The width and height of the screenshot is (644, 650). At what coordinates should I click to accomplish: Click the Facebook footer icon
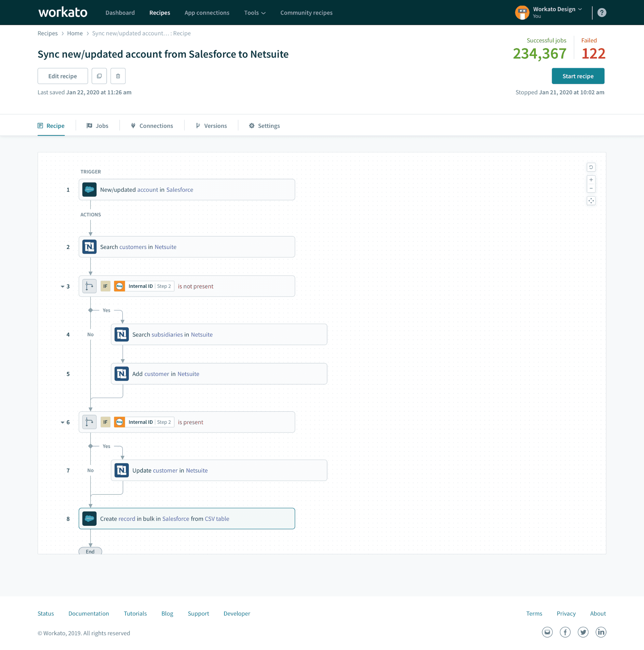[565, 632]
